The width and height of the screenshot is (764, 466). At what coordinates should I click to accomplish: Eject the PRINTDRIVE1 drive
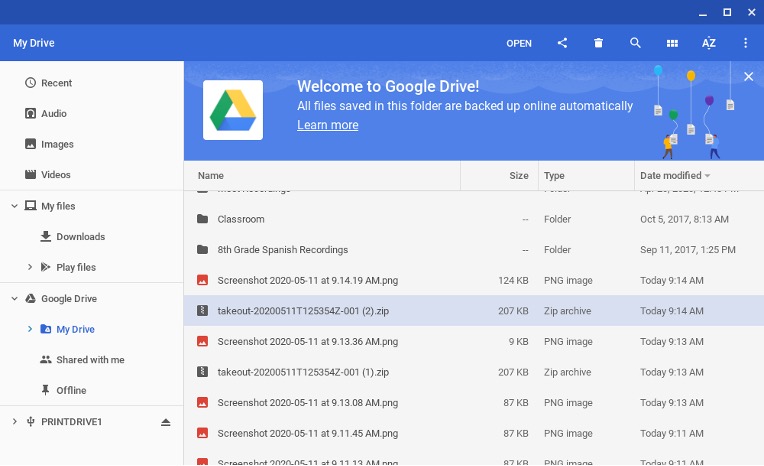[x=166, y=422]
